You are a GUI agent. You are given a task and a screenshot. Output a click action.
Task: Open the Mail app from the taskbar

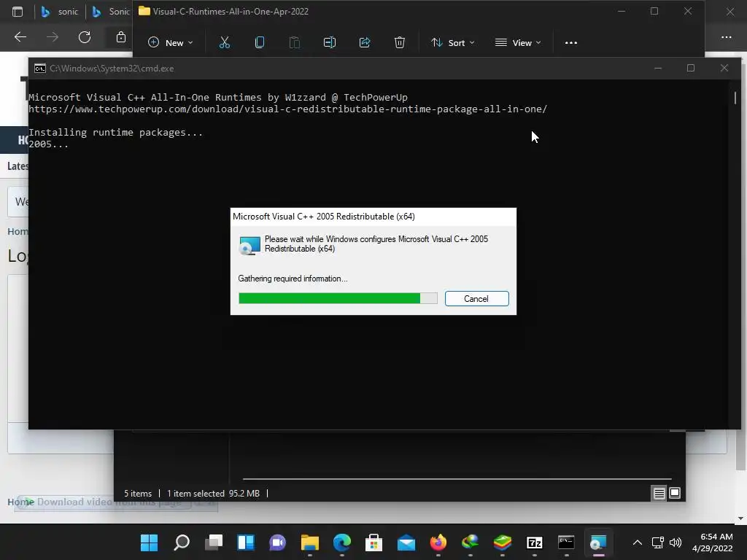pyautogui.click(x=406, y=542)
